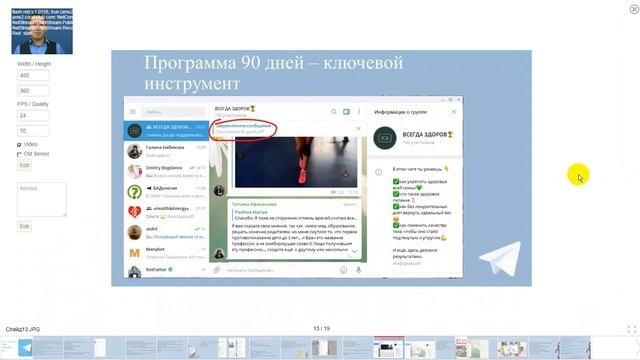Click the info circle icon beside group description
Screen dimensions: 640x360
[x=378, y=172]
